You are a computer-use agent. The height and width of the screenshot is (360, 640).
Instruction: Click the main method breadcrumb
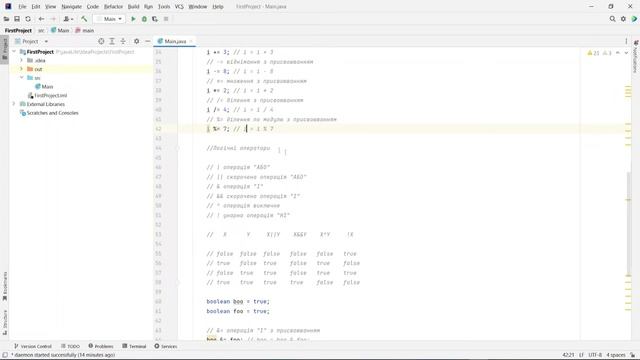(x=84, y=31)
